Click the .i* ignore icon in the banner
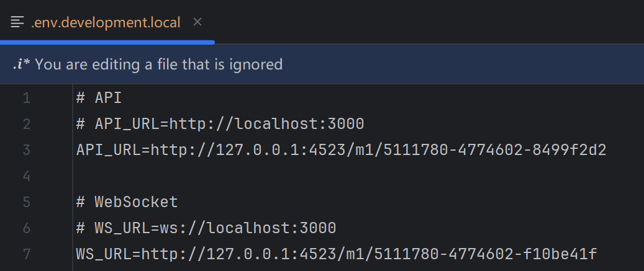 [21, 64]
